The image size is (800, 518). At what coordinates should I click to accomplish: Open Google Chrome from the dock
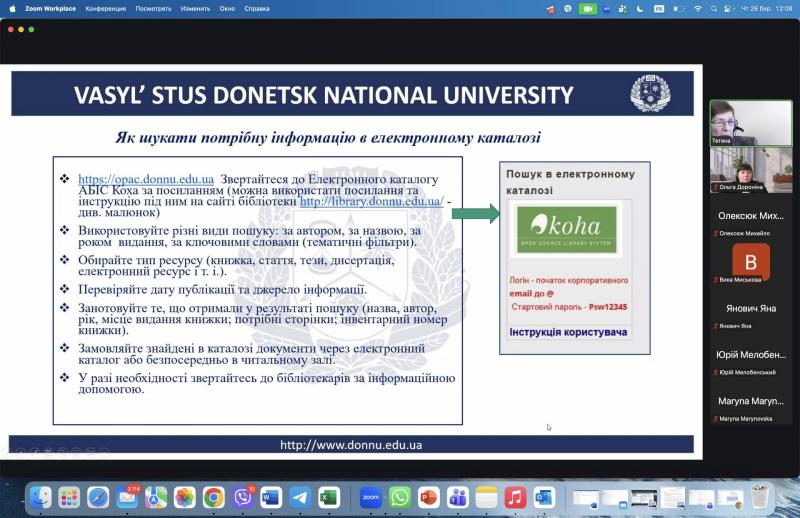(x=214, y=497)
